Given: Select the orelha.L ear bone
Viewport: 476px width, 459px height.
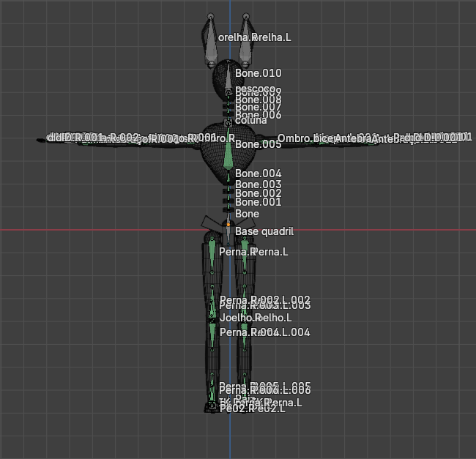Looking at the screenshot, I should [245, 44].
